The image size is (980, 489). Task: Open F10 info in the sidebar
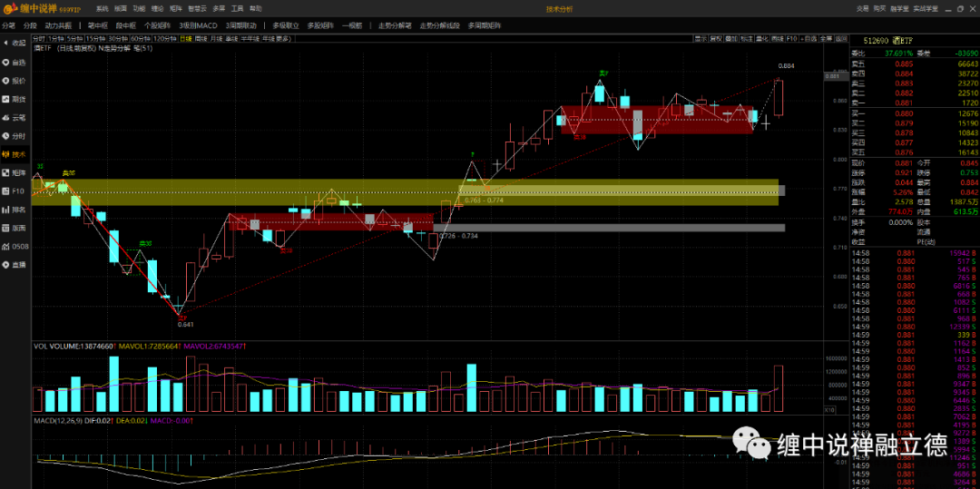[14, 191]
